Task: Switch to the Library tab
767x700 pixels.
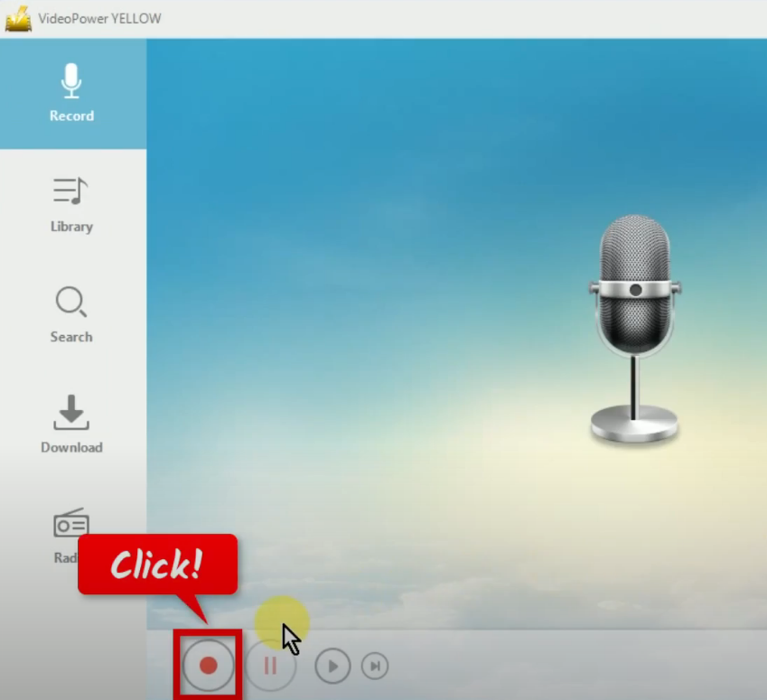Action: pyautogui.click(x=71, y=205)
